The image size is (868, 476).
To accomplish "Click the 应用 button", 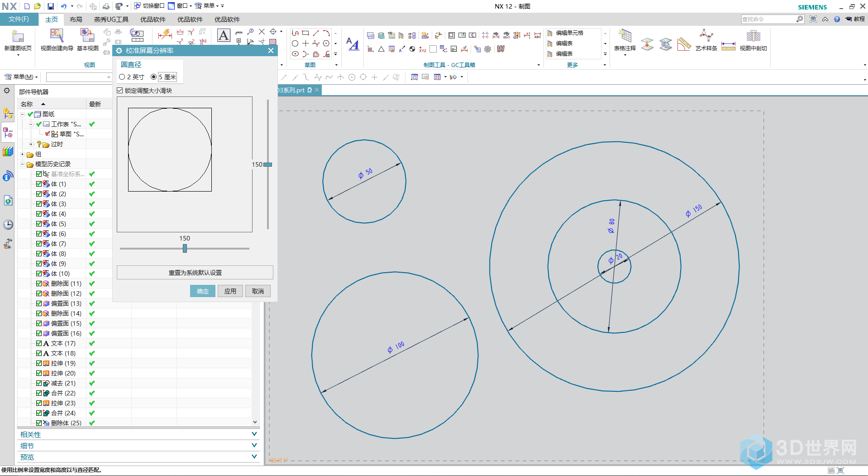I will pos(230,291).
